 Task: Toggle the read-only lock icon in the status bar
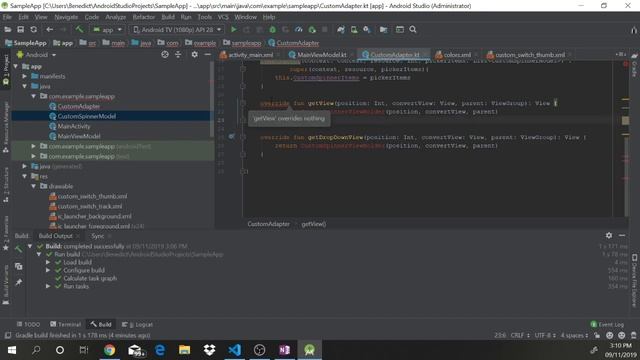(x=597, y=335)
